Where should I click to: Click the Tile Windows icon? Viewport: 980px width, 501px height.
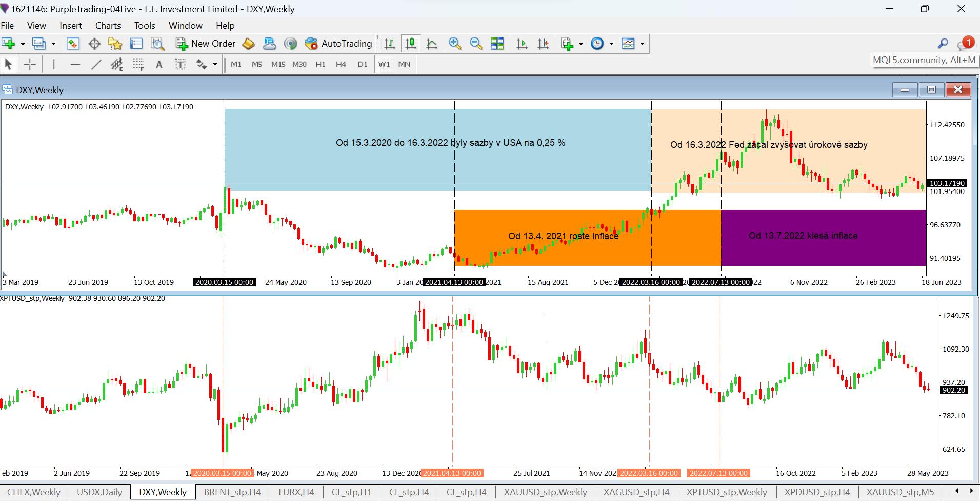pos(497,44)
